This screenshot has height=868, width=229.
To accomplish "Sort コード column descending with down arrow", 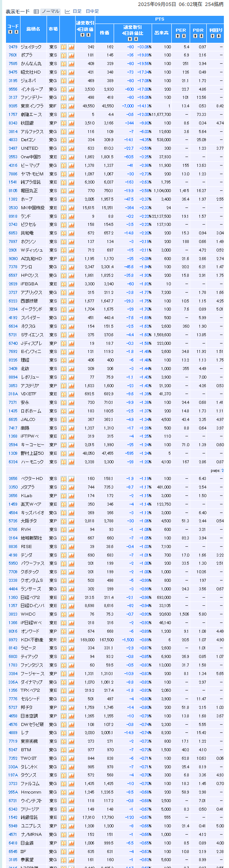I will coord(16,32).
